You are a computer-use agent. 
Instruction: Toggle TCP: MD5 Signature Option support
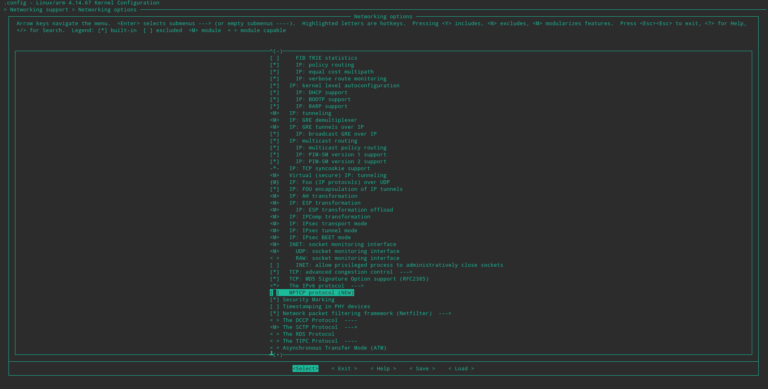coord(349,278)
